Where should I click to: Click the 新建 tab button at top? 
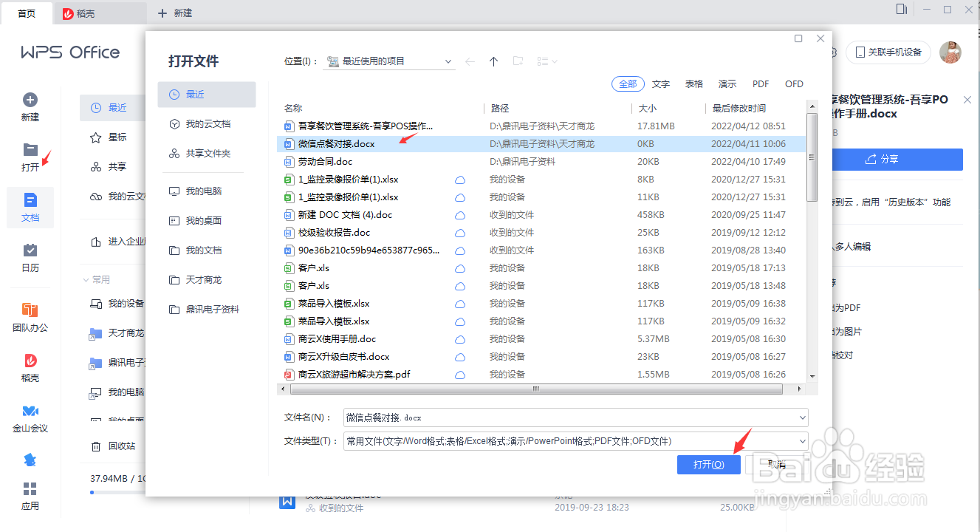click(175, 13)
